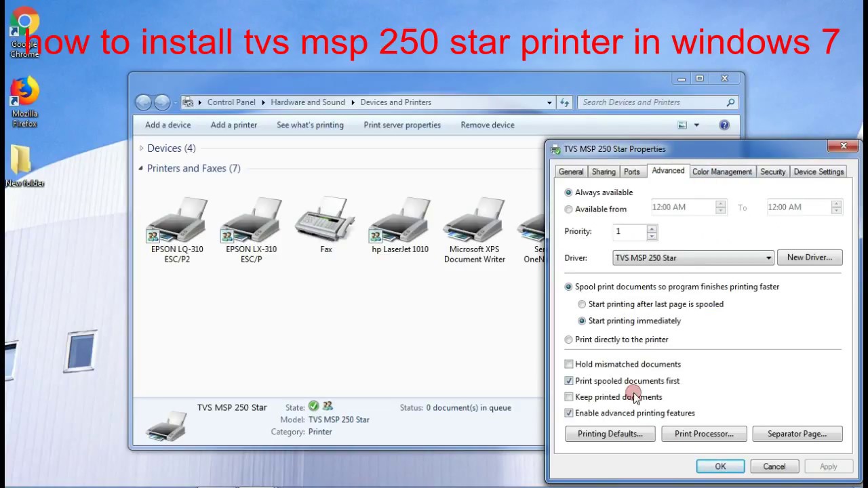Click Cancel in printer properties

pyautogui.click(x=774, y=466)
